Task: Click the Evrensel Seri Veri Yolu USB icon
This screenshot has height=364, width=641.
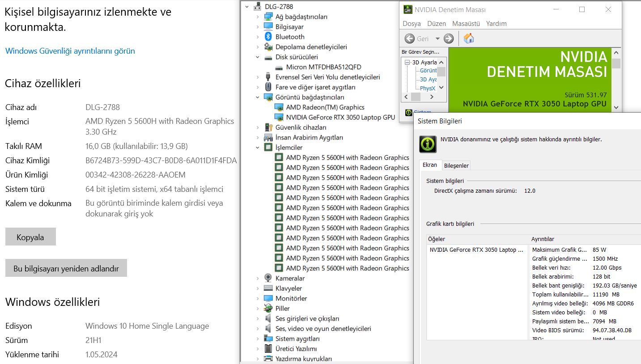Action: click(x=268, y=77)
